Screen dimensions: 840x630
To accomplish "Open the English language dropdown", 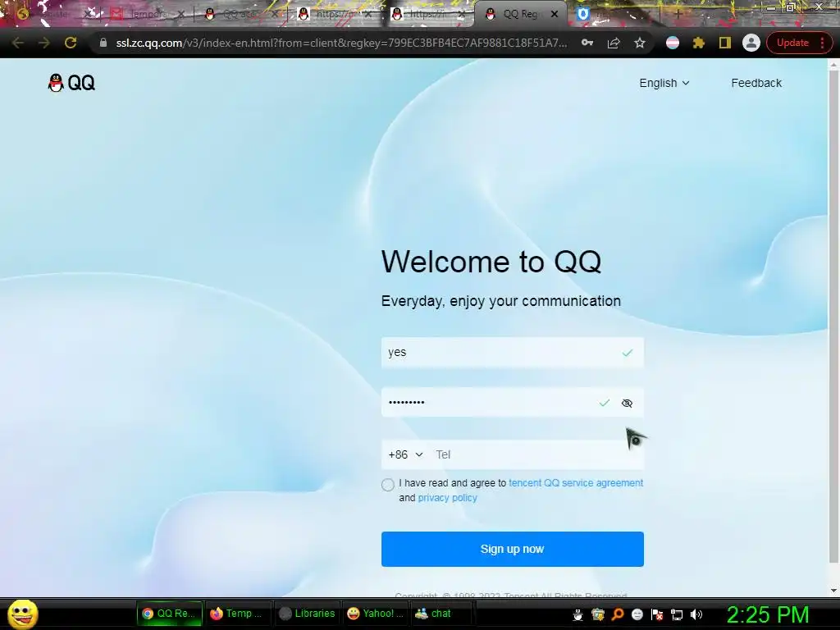I will pos(664,83).
